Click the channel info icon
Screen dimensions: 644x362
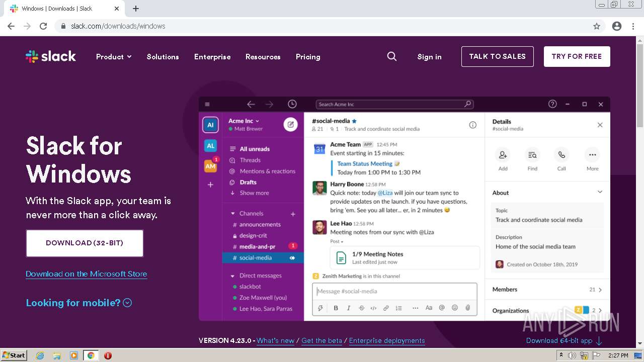point(473,125)
